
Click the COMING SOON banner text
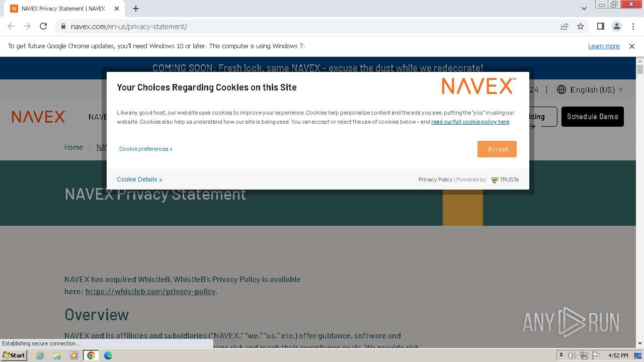(317, 68)
